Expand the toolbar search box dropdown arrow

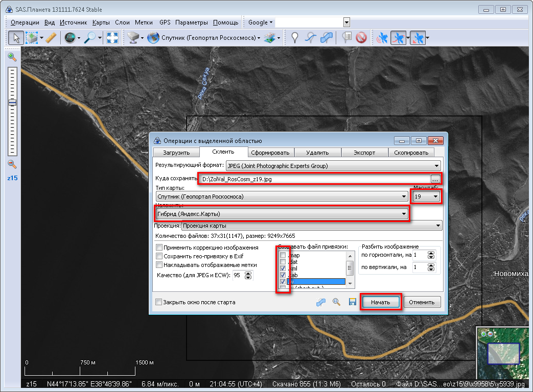coord(346,22)
